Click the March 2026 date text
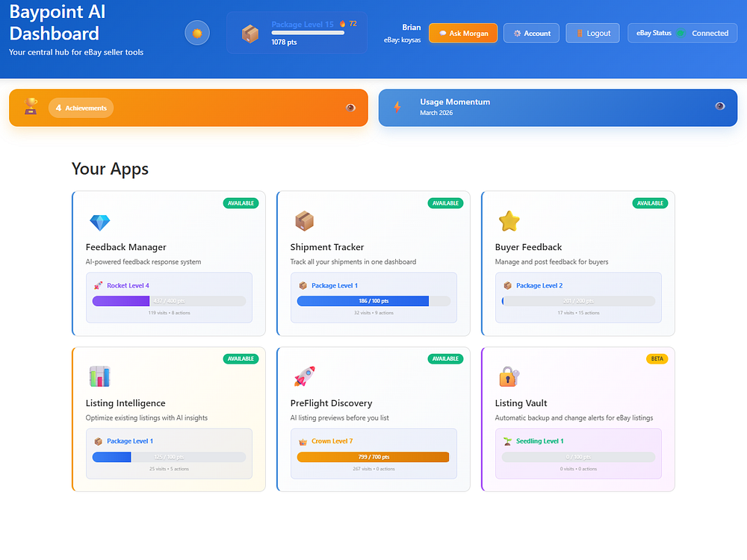The height and width of the screenshot is (560, 747). tap(436, 113)
